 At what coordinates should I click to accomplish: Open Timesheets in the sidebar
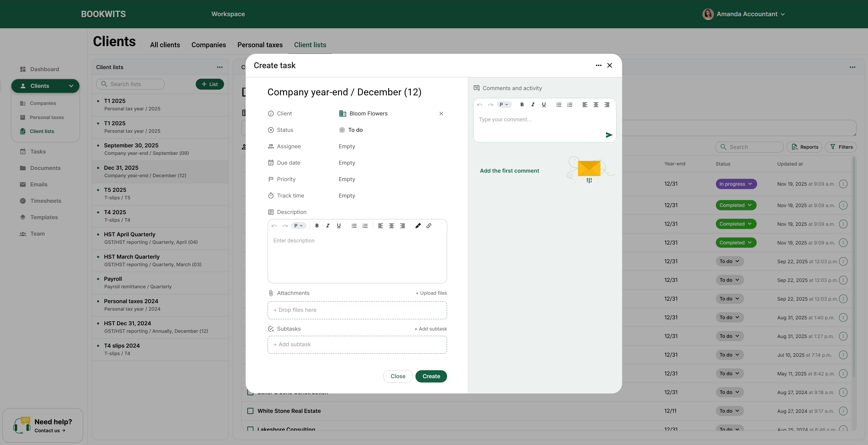[45, 201]
